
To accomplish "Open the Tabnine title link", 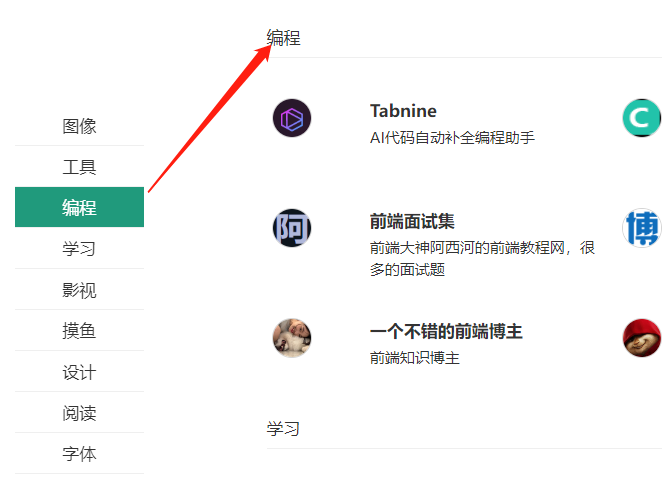I will coord(403,111).
